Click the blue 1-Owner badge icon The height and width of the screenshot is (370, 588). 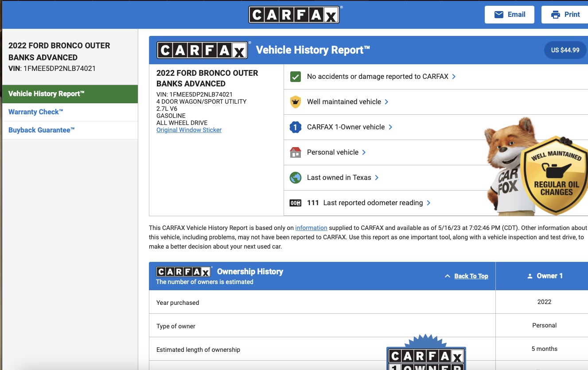[296, 127]
